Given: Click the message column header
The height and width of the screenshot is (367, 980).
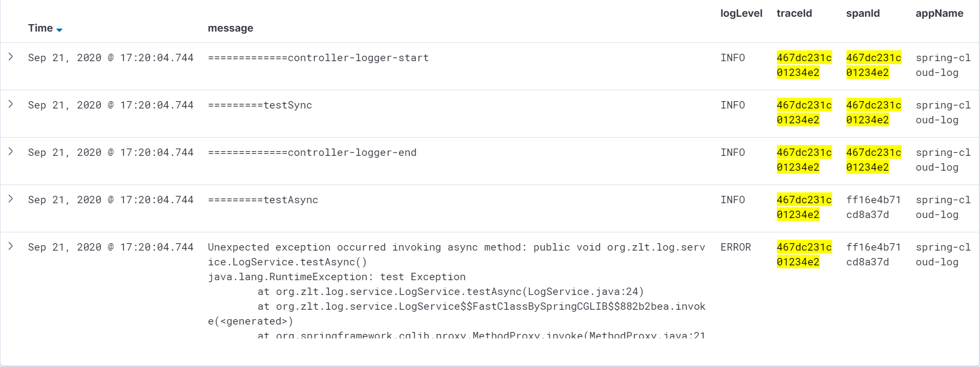Looking at the screenshot, I should pyautogui.click(x=230, y=28).
